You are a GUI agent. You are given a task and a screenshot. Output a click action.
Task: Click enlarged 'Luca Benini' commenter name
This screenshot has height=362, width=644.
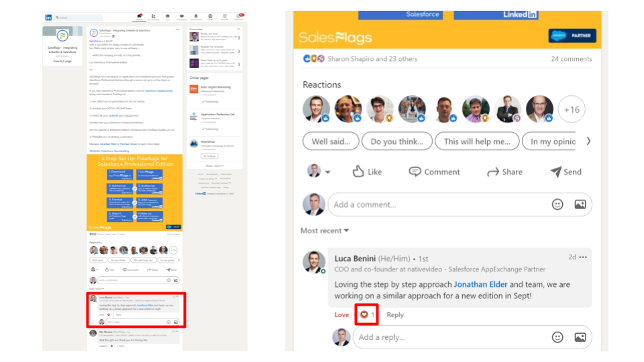click(x=355, y=259)
